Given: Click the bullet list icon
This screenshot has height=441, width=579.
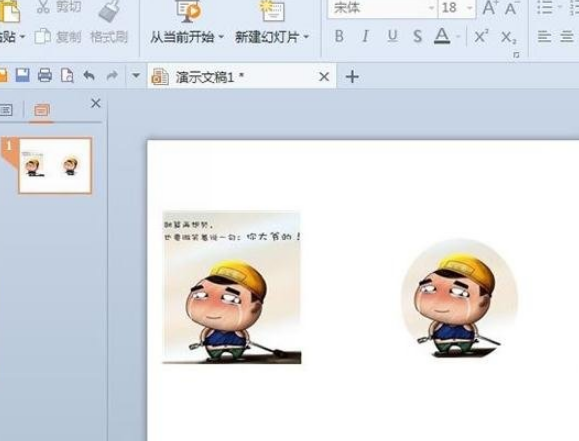Looking at the screenshot, I should pos(545,7).
